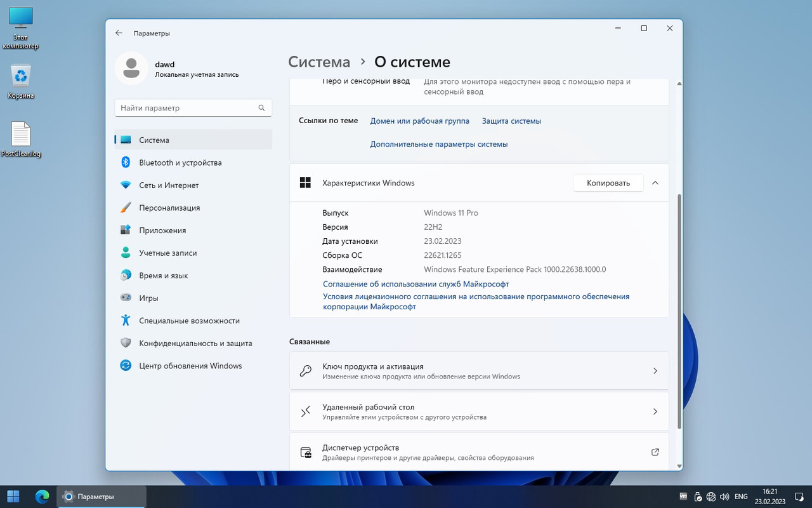
Task: Open Дополнительные параметры системы link
Action: (439, 144)
